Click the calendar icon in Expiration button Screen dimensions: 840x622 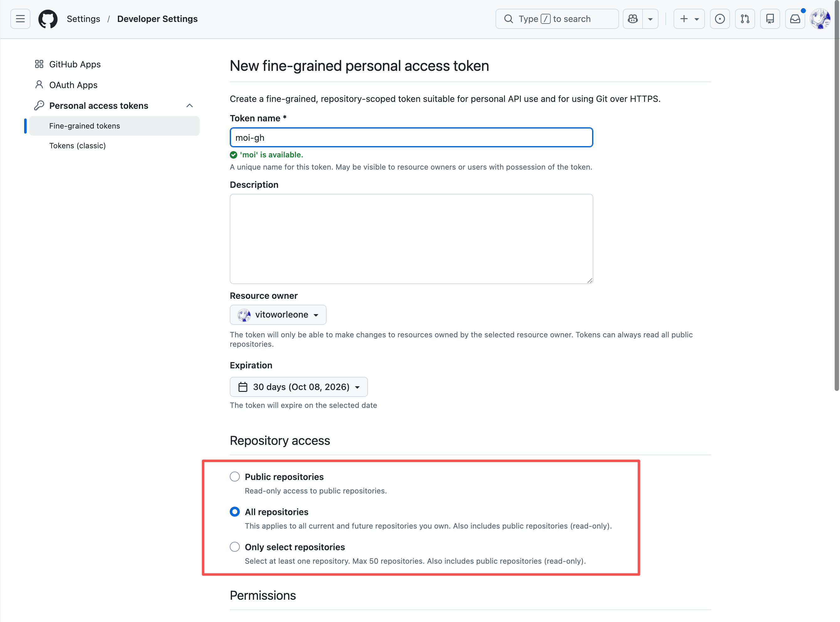243,387
